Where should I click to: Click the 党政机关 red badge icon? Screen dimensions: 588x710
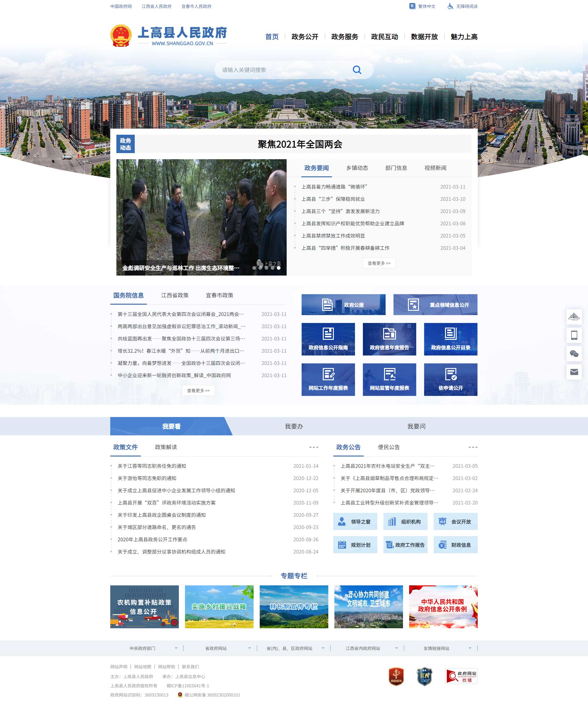[396, 676]
